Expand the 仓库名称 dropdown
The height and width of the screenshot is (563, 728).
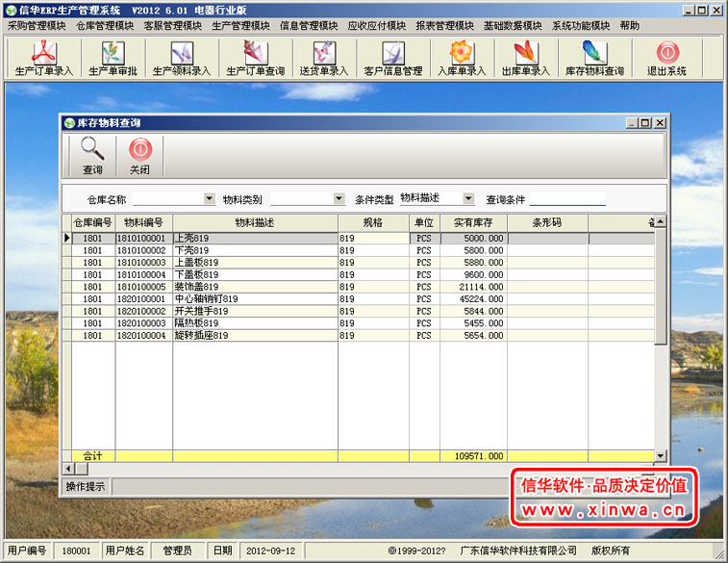[210, 199]
